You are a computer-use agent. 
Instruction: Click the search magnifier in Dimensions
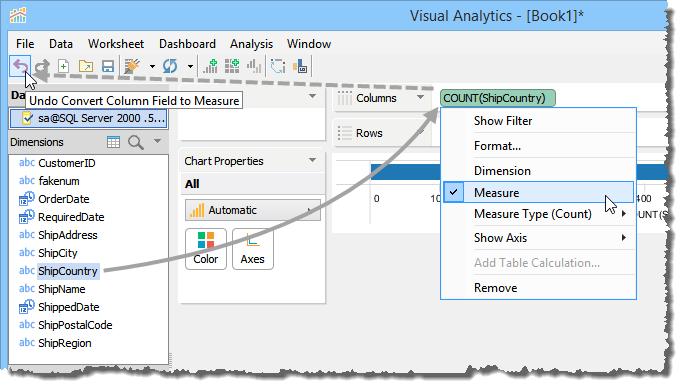135,142
